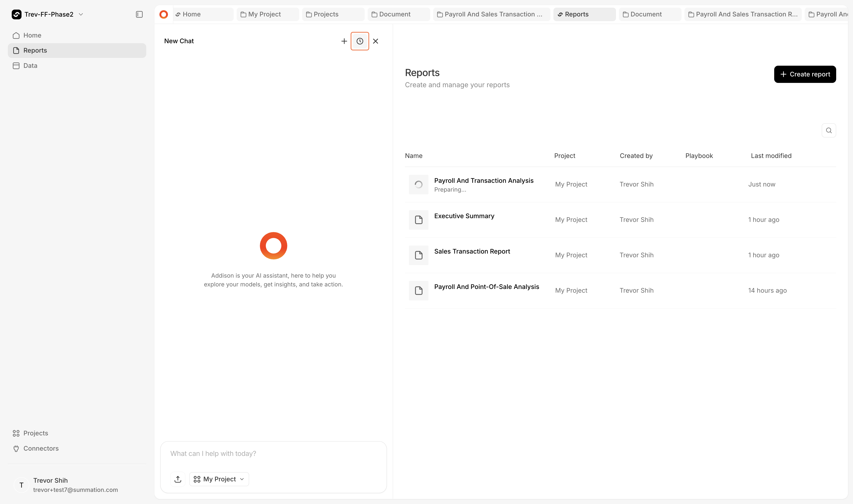The image size is (853, 504).
Task: Switch to the first Document tab
Action: point(399,14)
